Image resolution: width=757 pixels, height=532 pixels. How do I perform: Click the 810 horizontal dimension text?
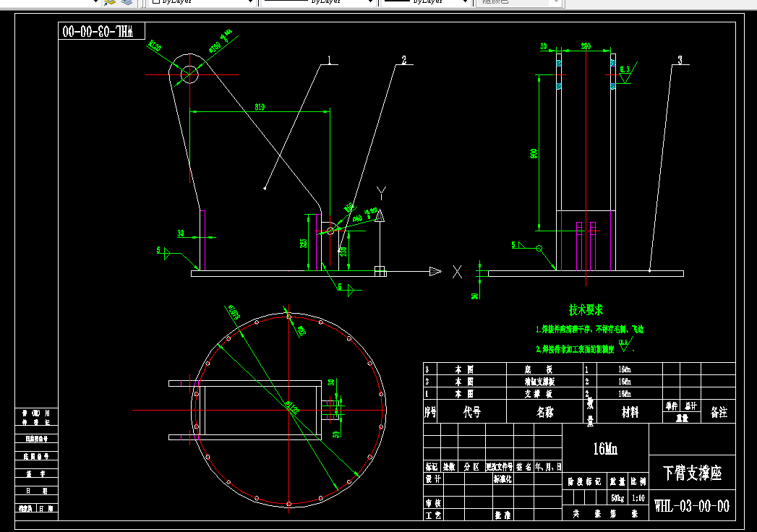tap(260, 107)
